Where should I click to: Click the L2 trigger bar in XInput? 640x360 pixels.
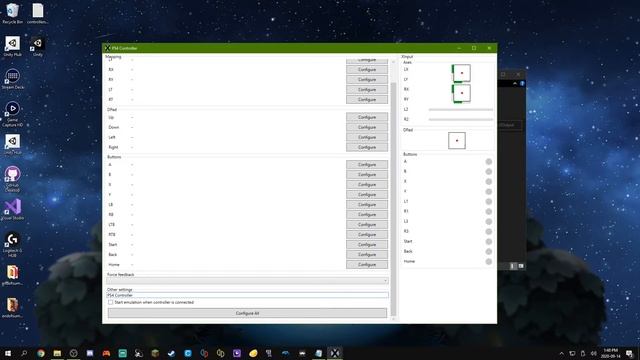click(460, 110)
